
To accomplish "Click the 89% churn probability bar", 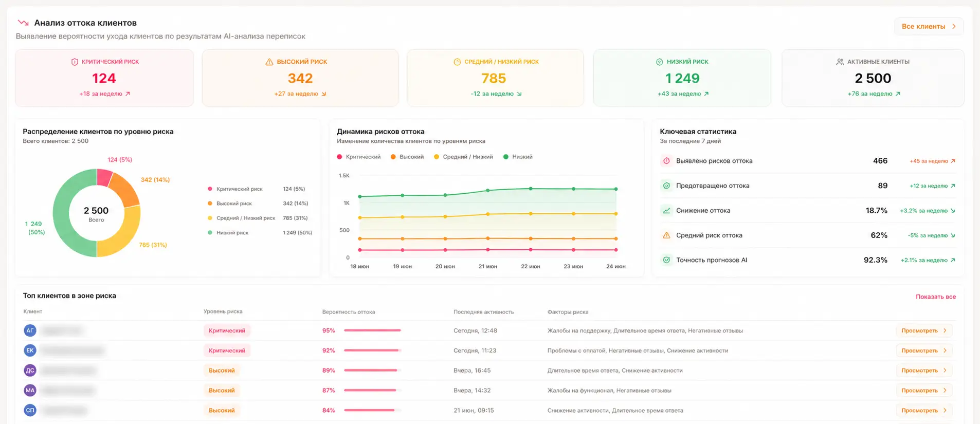I will click(x=372, y=371).
